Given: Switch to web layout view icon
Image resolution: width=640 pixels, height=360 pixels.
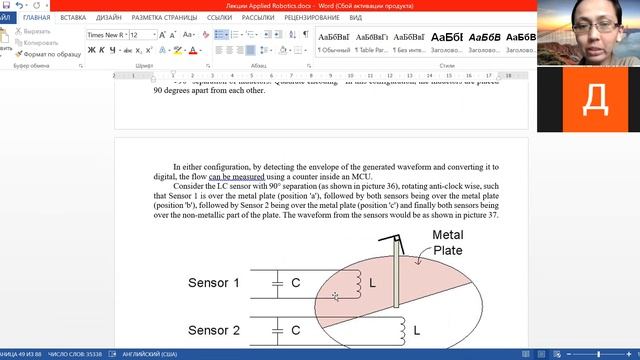Looking at the screenshot, I should [557, 354].
